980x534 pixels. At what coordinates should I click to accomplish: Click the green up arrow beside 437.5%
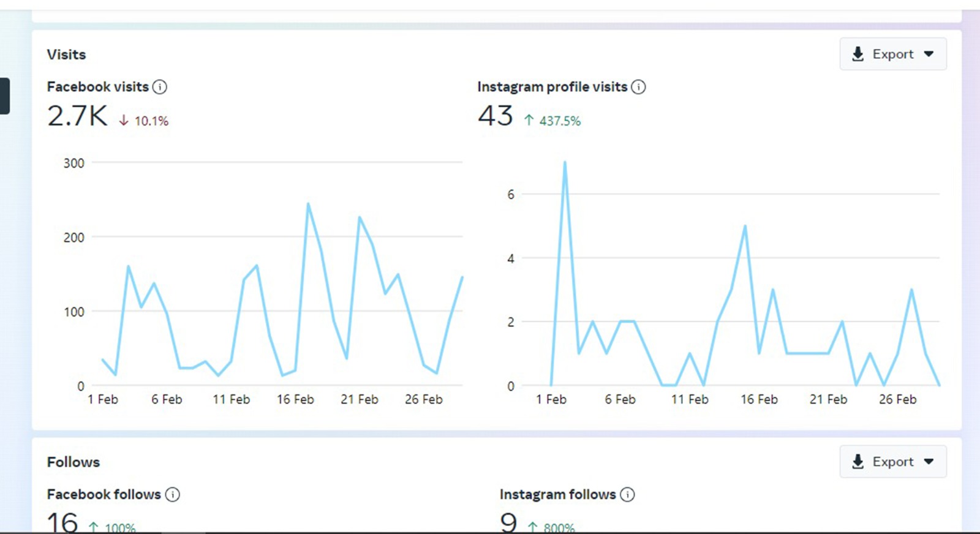tap(529, 121)
